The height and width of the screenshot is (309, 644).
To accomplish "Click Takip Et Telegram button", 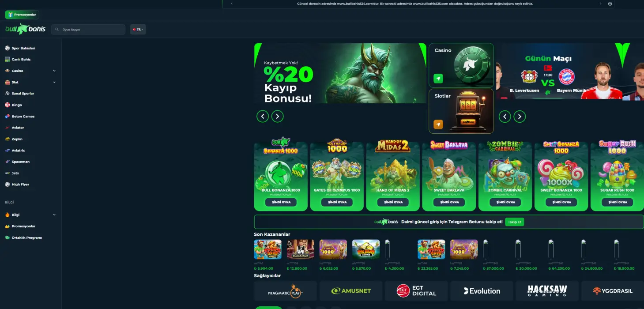I will coord(515,222).
